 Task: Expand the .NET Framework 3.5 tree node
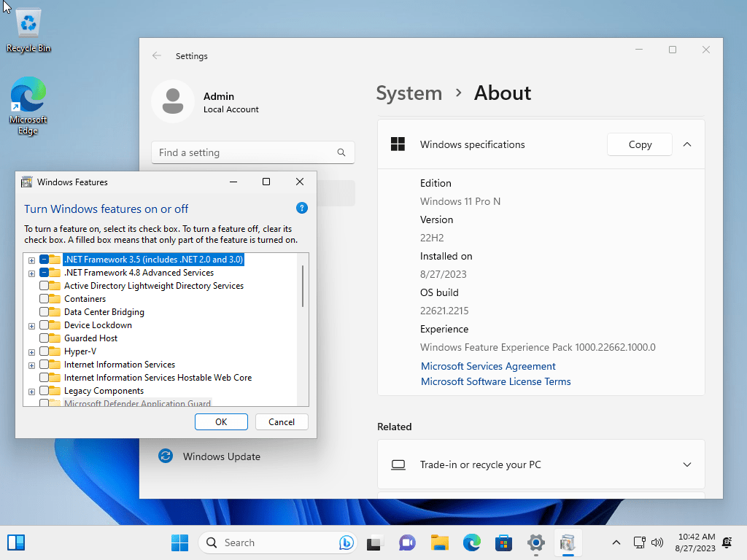click(31, 260)
